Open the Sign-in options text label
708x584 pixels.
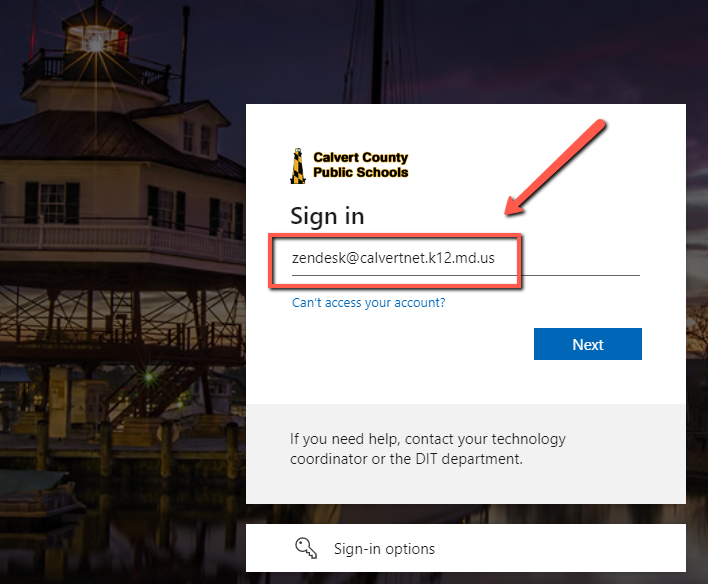384,549
